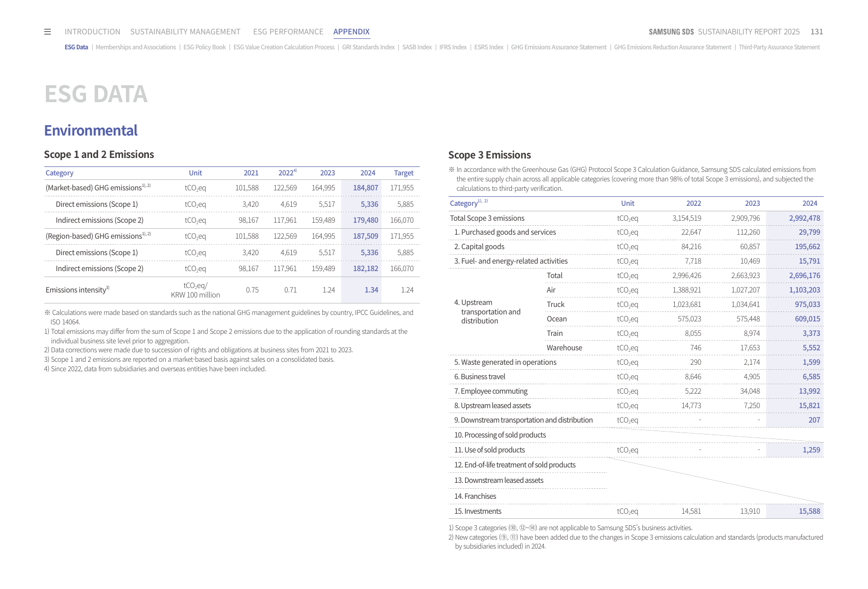Open the IFRS Index link

click(453, 47)
